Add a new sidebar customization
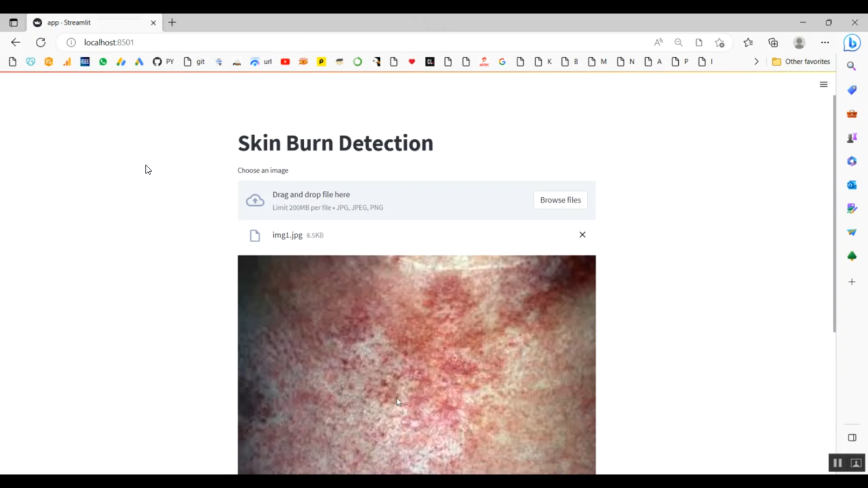The height and width of the screenshot is (488, 868). (851, 282)
